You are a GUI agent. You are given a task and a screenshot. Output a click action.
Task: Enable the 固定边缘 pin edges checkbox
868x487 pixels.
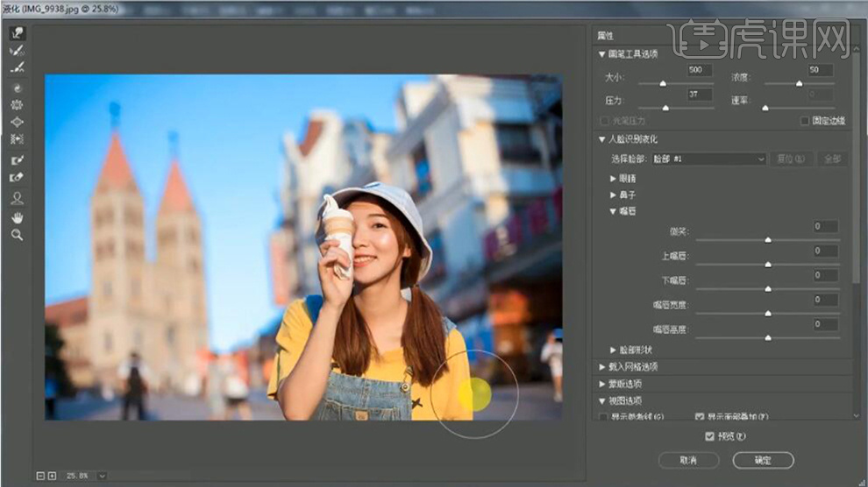(x=805, y=121)
